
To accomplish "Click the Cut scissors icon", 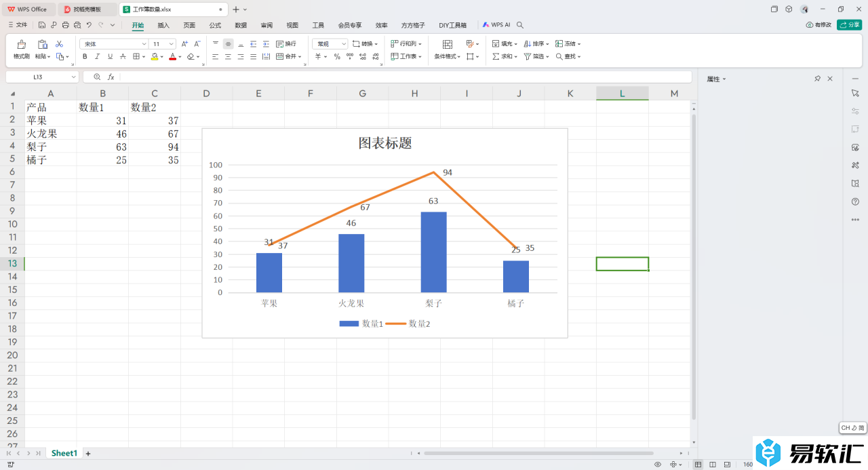I will [59, 43].
